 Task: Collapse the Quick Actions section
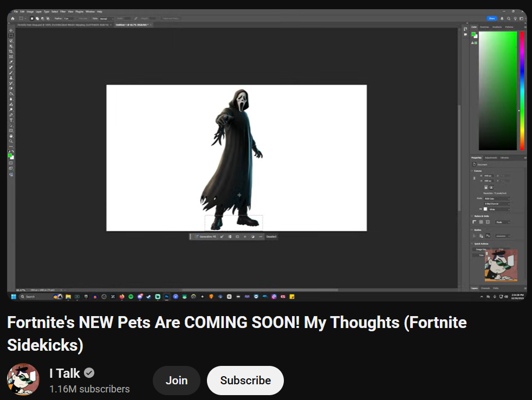472,244
